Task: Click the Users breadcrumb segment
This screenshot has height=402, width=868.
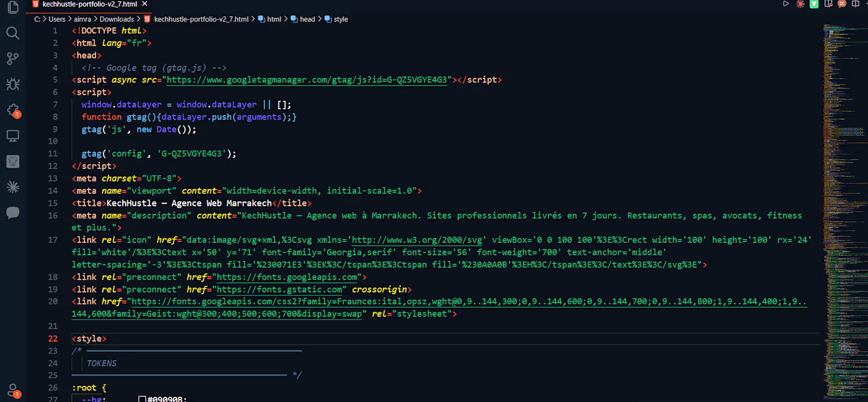Action: pos(57,19)
